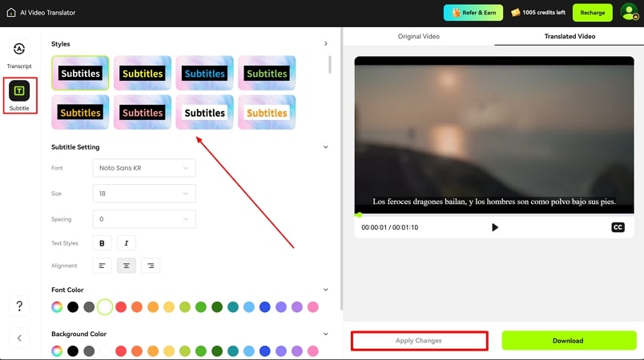
Task: Click the AI Video Translator title
Action: pos(47,13)
